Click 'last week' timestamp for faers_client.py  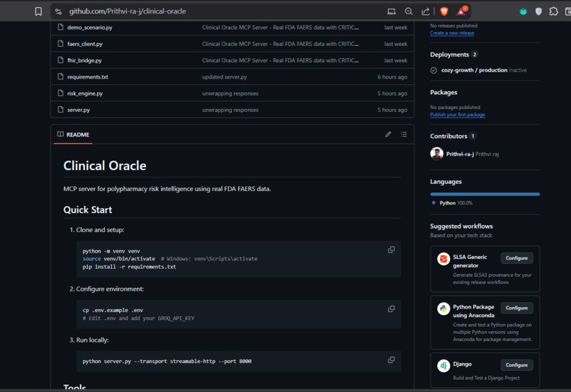396,44
